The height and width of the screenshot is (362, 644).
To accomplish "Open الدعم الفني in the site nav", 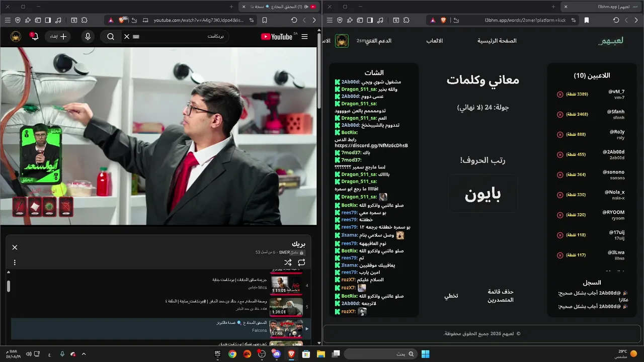I will pos(378,41).
